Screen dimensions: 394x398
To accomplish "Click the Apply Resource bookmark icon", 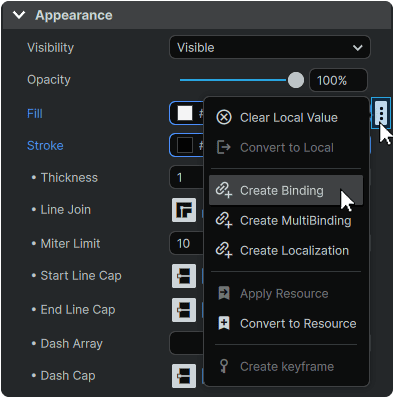I will [x=224, y=294].
